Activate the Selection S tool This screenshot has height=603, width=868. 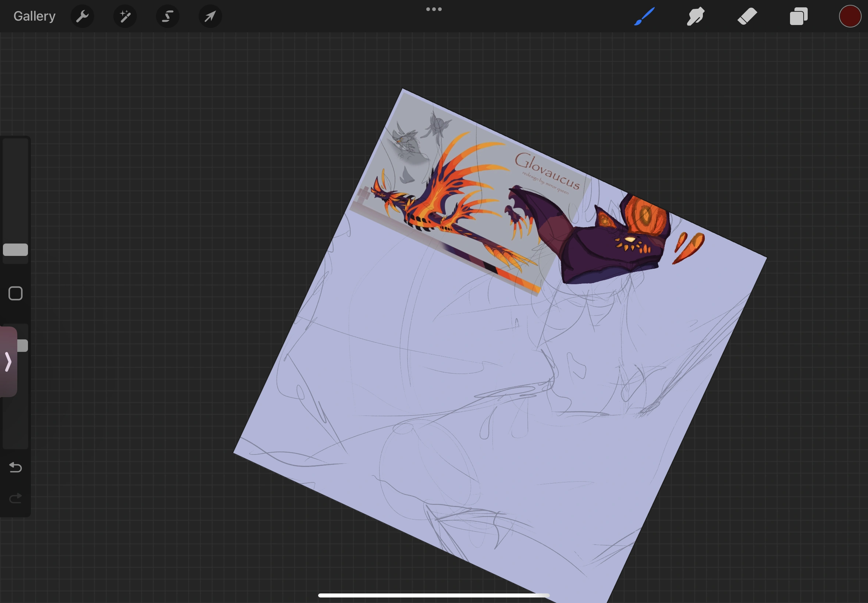coord(168,16)
